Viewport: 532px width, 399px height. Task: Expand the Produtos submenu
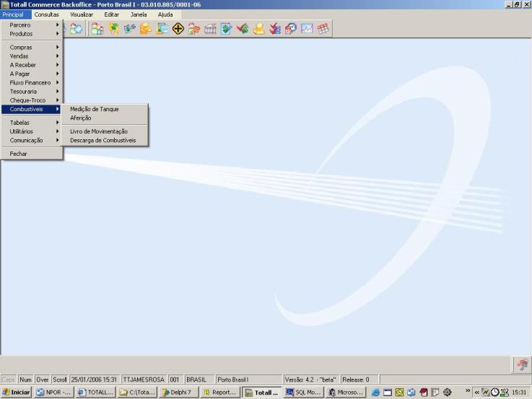(32, 34)
